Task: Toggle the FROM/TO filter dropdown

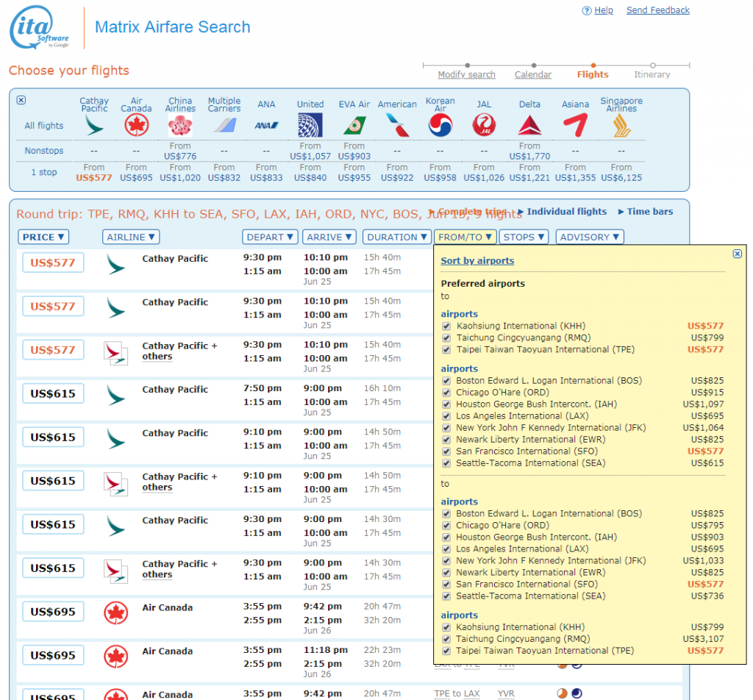Action: point(465,238)
